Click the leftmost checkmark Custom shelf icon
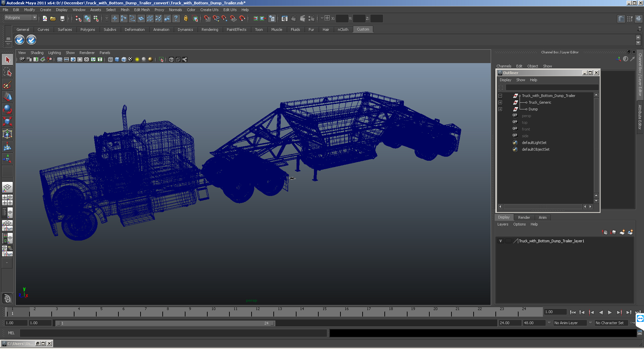 [x=20, y=40]
